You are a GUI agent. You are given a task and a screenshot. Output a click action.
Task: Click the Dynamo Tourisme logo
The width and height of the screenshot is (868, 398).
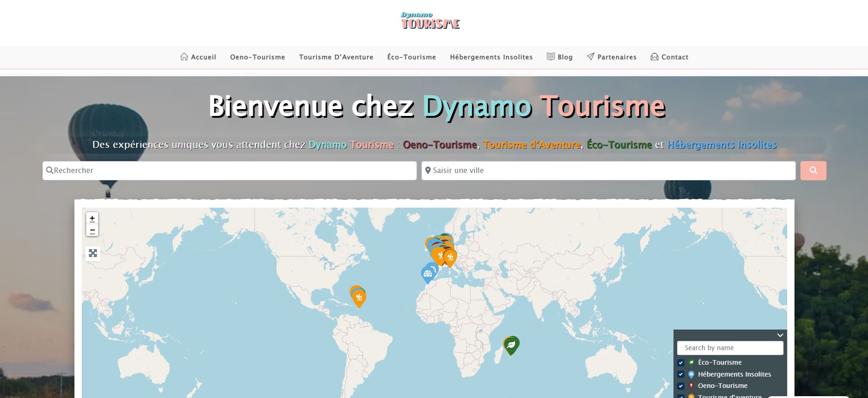tap(430, 21)
